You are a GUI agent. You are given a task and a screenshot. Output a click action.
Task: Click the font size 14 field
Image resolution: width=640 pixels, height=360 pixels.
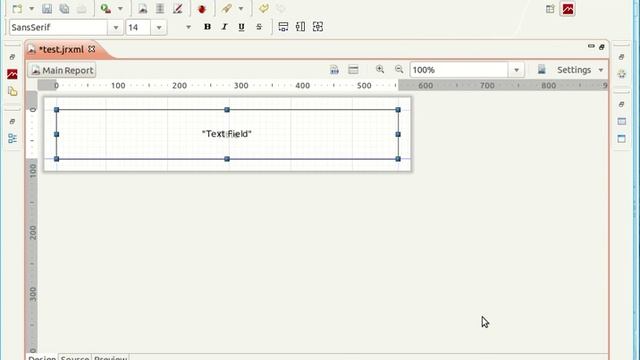pos(138,27)
